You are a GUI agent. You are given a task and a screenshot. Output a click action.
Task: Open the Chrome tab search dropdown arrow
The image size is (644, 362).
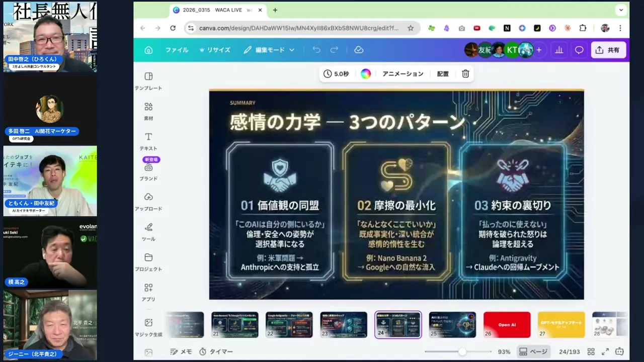tap(621, 10)
